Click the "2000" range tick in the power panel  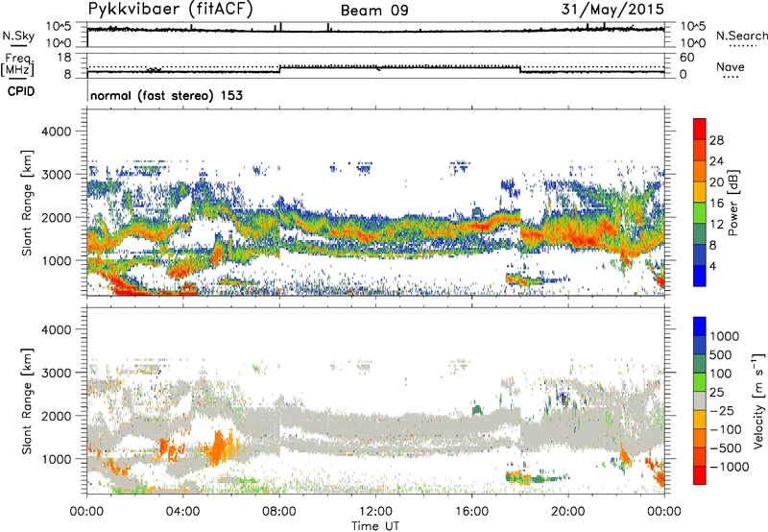57,218
